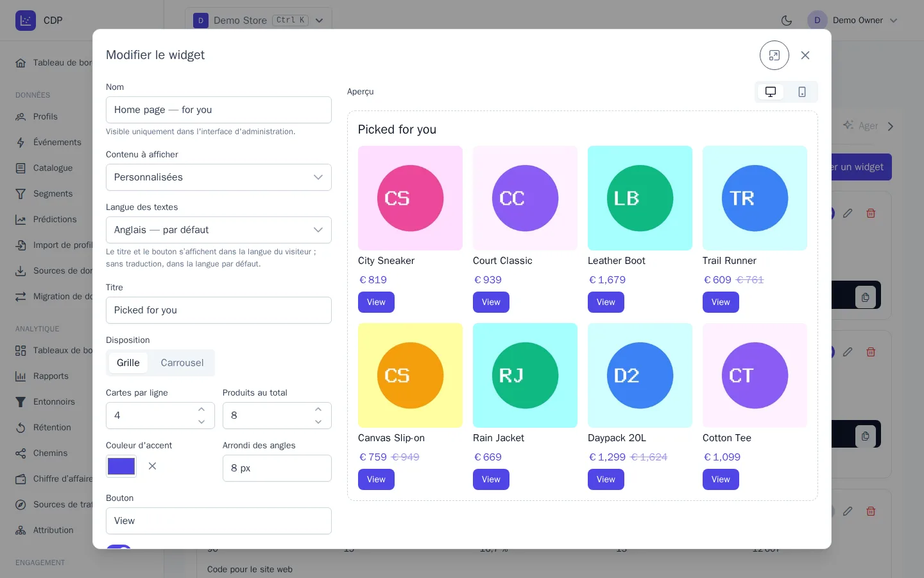Close the Modifier le widget dialog
924x578 pixels.
(x=805, y=55)
